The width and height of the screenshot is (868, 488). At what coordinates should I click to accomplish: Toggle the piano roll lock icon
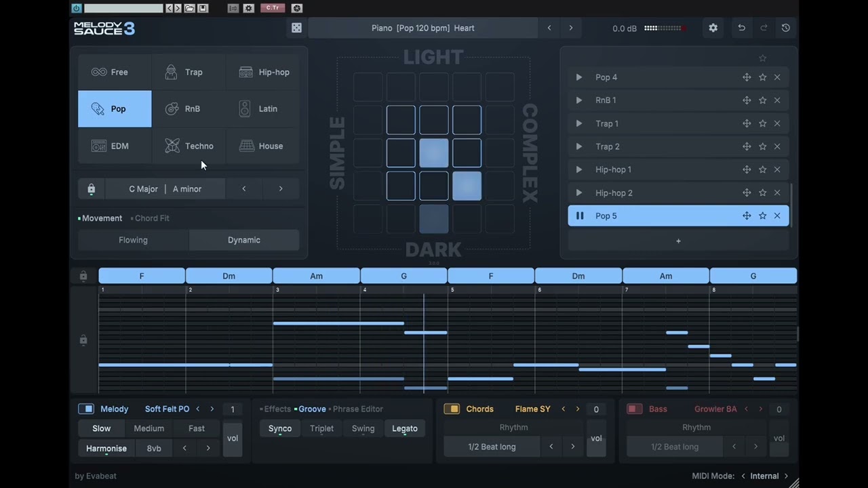click(x=83, y=340)
